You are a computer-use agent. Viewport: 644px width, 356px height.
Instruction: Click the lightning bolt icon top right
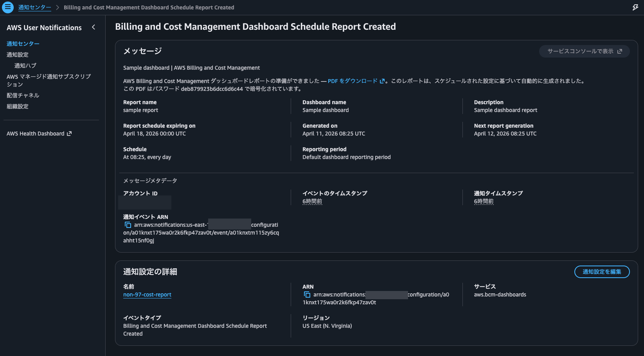635,7
